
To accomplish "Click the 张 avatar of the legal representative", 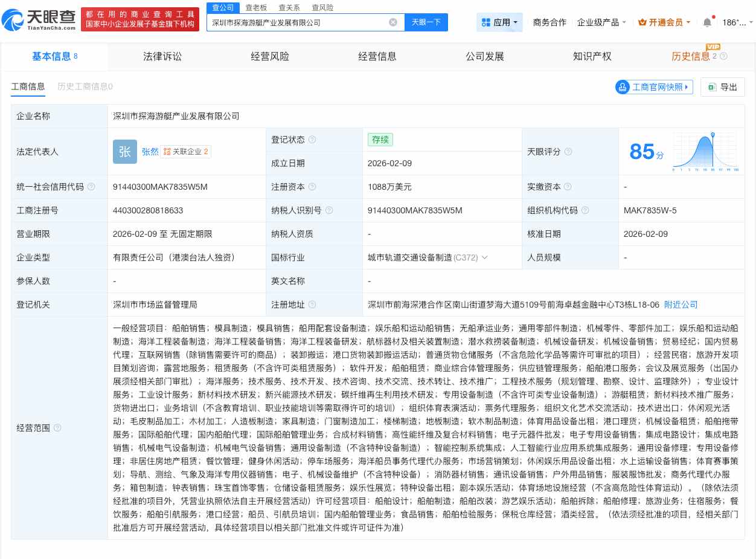I will click(x=124, y=152).
